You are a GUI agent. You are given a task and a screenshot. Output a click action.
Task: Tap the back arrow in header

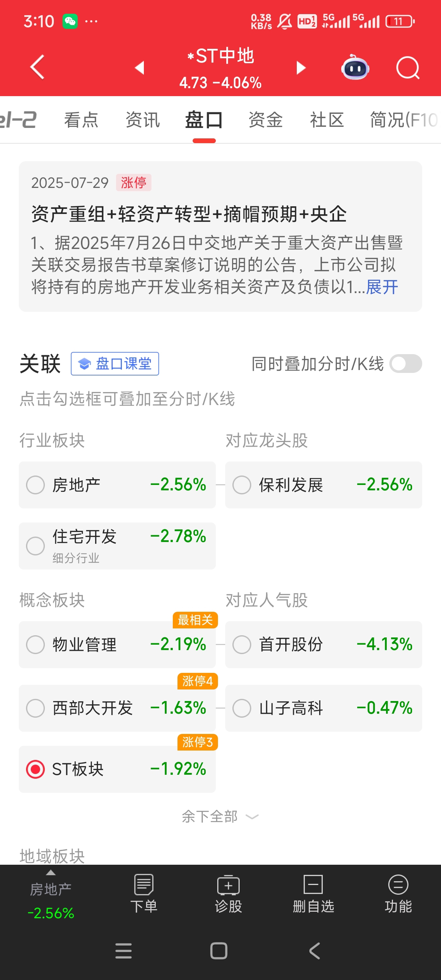click(37, 67)
